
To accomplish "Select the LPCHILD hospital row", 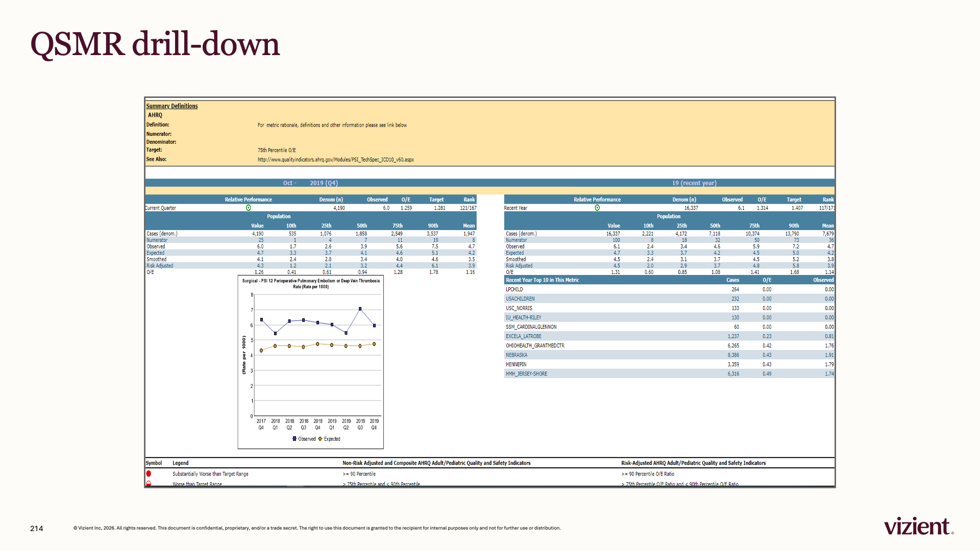I will (x=669, y=289).
